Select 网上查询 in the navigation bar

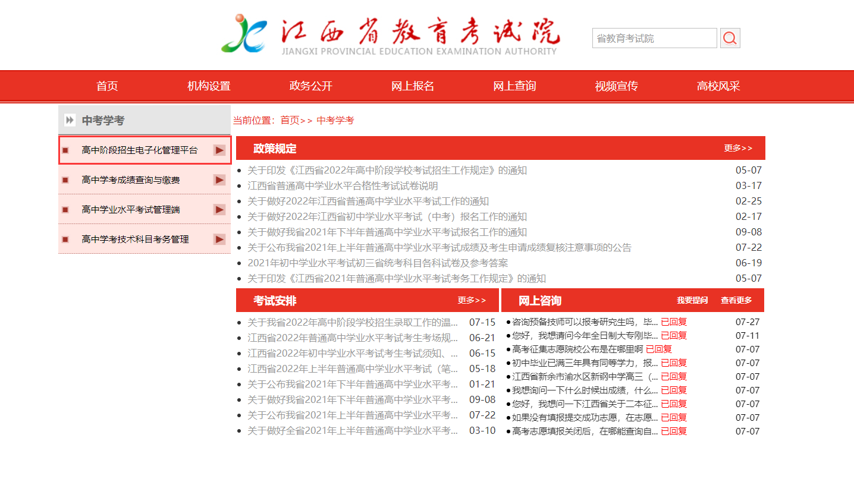point(514,86)
